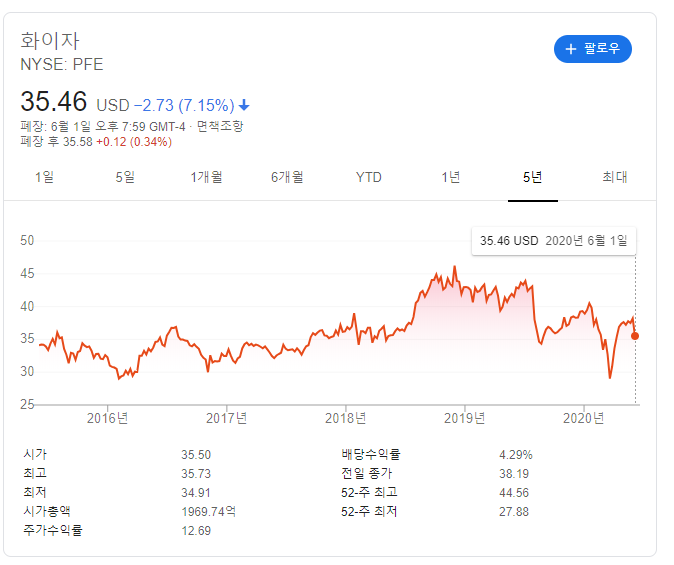This screenshot has height=565, width=674.
Task: Click the 35.46 USD chart tooltip
Action: 554,241
